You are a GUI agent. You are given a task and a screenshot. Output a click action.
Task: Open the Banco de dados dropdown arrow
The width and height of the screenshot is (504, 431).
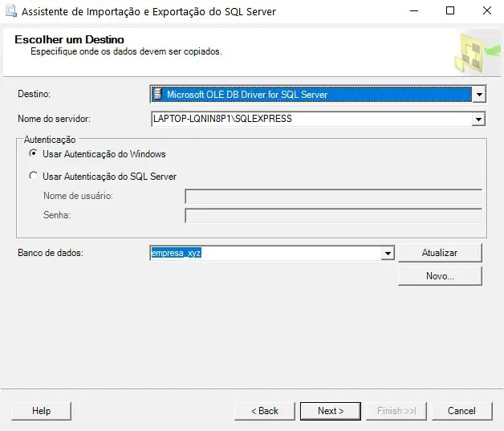(x=388, y=254)
